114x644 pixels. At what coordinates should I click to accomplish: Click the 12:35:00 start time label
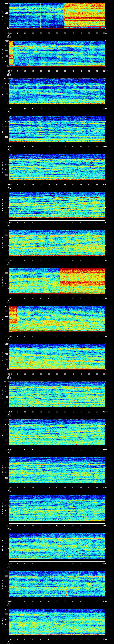9,260
